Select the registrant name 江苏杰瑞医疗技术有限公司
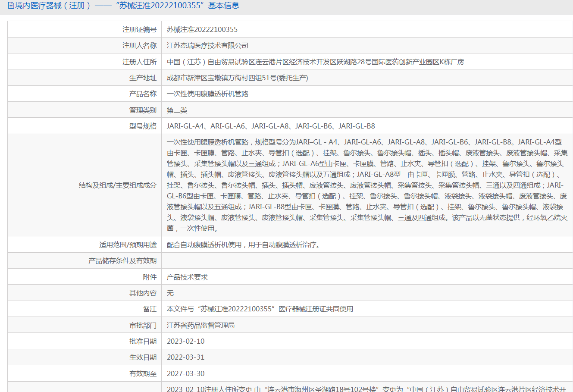 tap(207, 45)
